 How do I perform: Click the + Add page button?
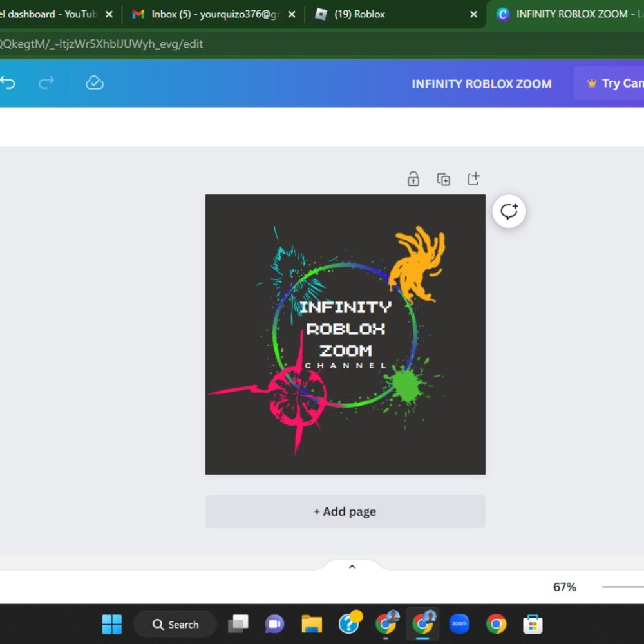345,511
